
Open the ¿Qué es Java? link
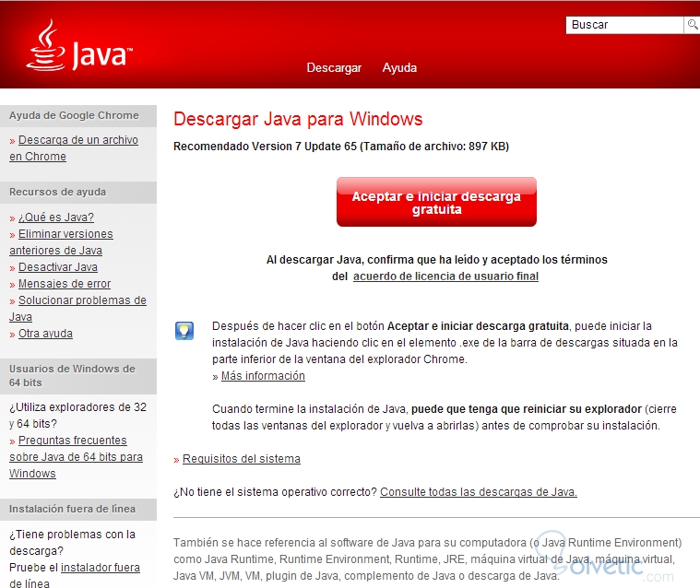[56, 218]
